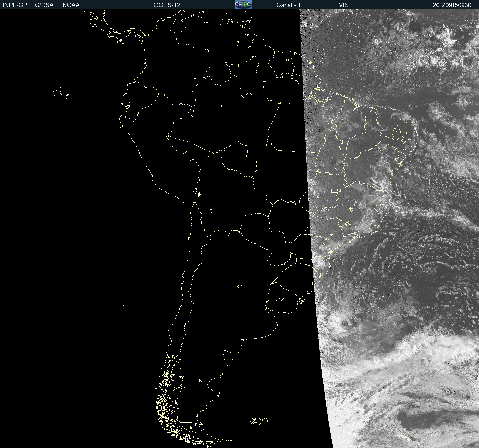Click the 'Canal - 1' header text

click(289, 5)
